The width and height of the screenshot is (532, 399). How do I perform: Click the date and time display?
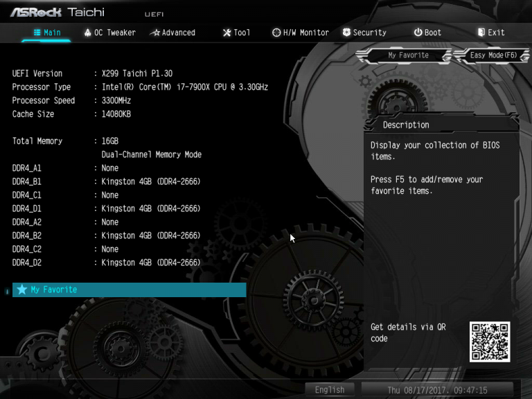437,390
